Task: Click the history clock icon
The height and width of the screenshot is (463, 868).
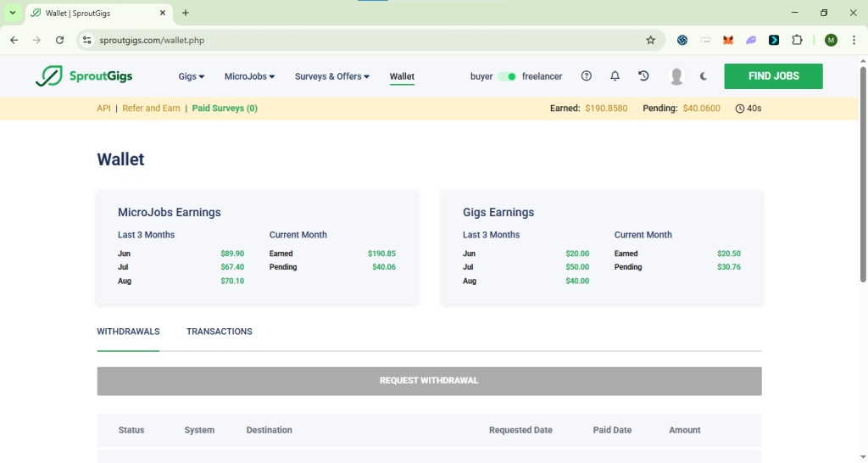Action: click(643, 76)
